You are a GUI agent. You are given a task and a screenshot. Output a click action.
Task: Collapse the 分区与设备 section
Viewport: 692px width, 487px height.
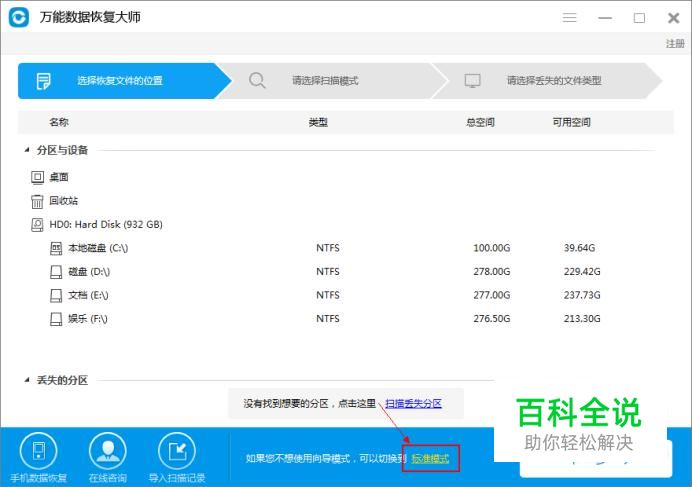[27, 150]
